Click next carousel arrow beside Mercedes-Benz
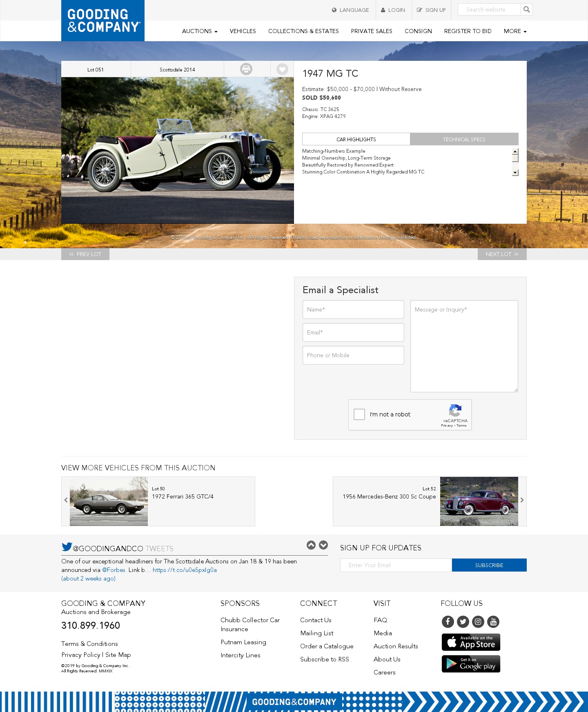Image resolution: width=588 pixels, height=712 pixels. tap(522, 500)
